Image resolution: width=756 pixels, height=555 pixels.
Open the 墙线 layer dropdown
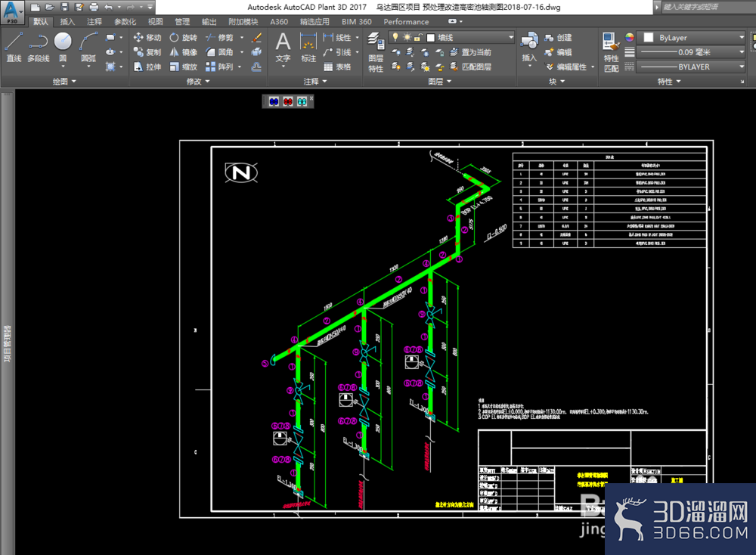tap(510, 37)
